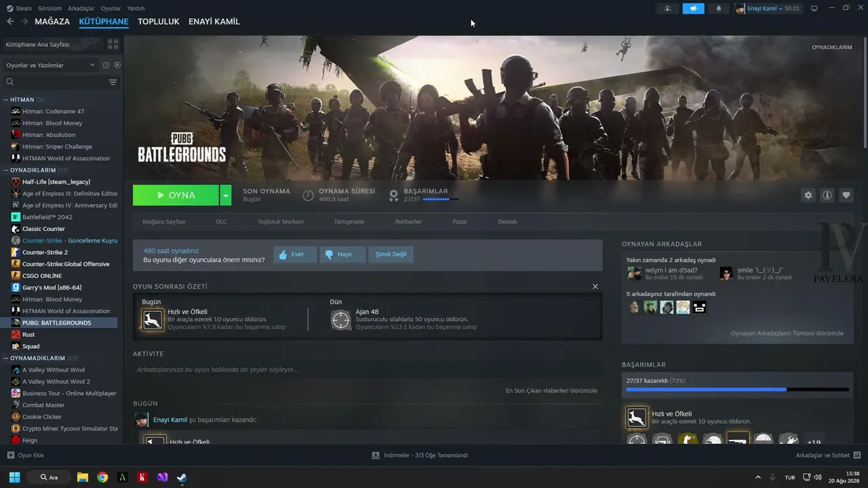Show PUBG game info icon
Viewport: 868px width, 488px height.
827,195
